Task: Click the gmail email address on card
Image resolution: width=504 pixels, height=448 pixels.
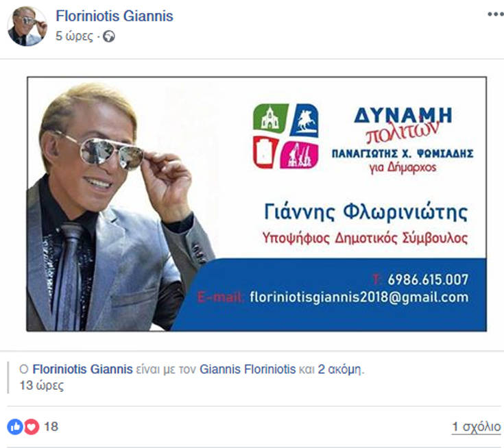Action: point(359,297)
